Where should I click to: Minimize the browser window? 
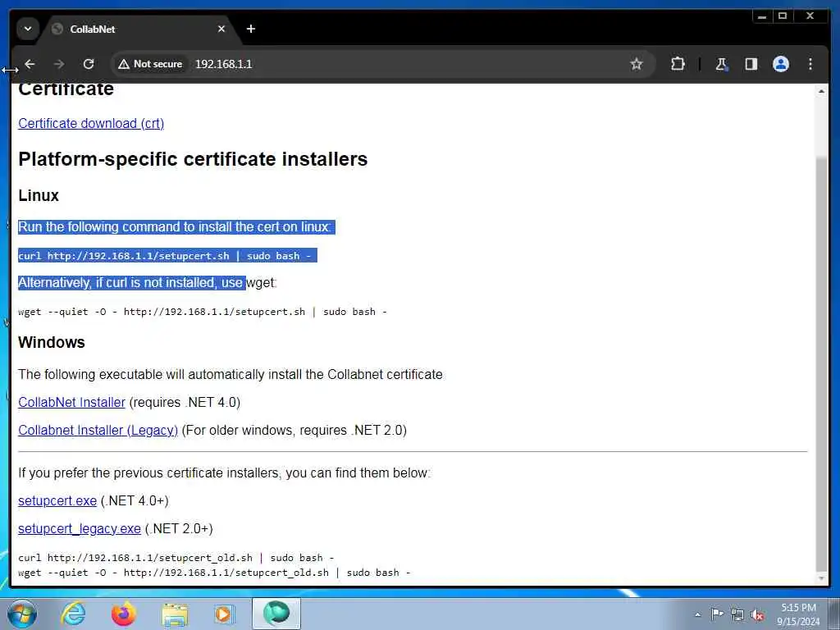[x=762, y=16]
